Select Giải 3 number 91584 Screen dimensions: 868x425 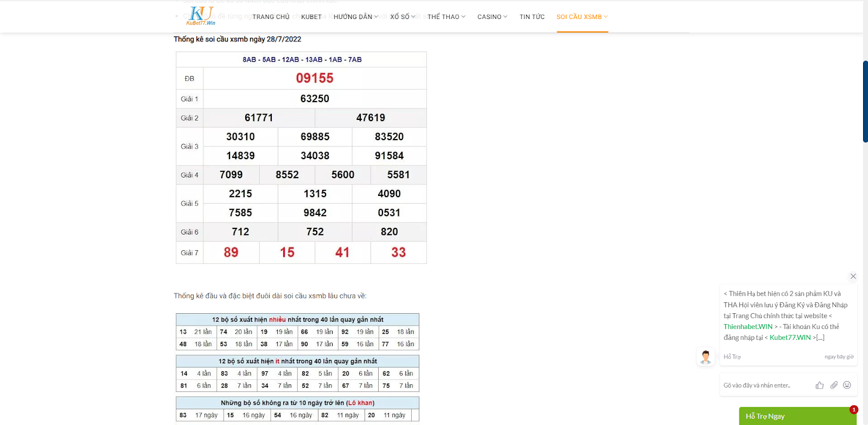point(390,156)
